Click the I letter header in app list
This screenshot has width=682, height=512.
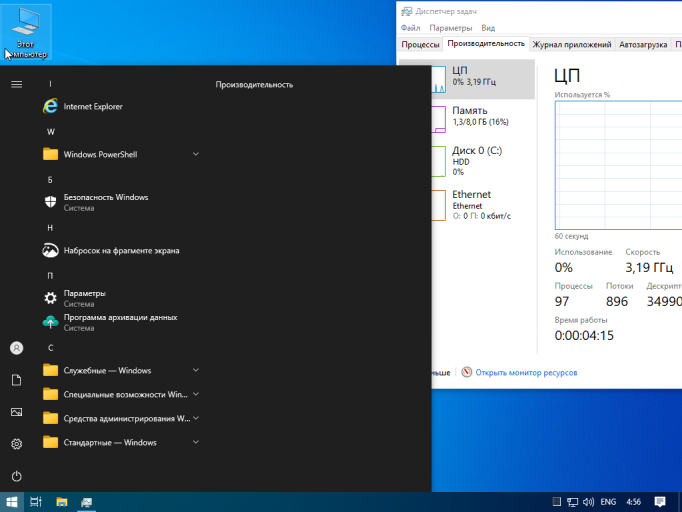[x=50, y=84]
